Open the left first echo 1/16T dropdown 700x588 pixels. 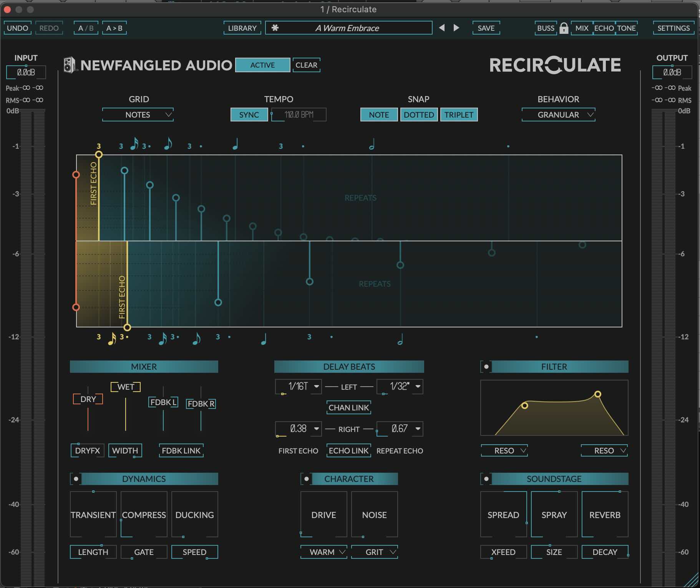point(299,386)
